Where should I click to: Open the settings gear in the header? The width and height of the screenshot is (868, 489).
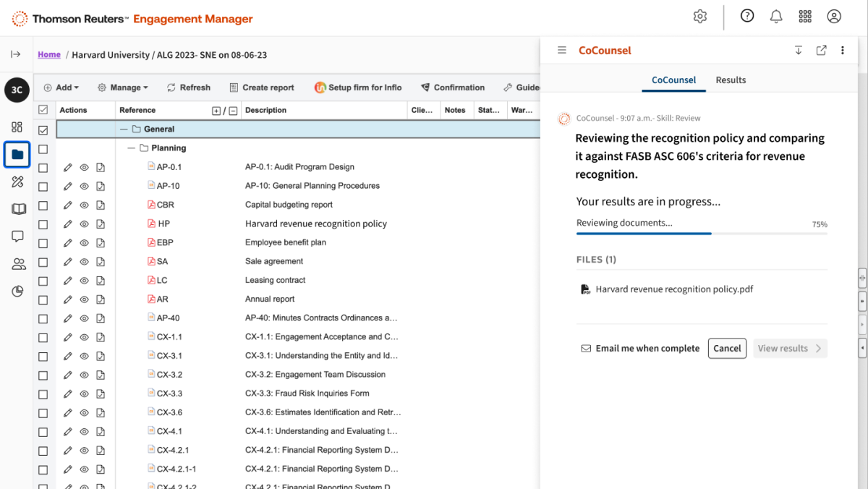click(x=699, y=17)
